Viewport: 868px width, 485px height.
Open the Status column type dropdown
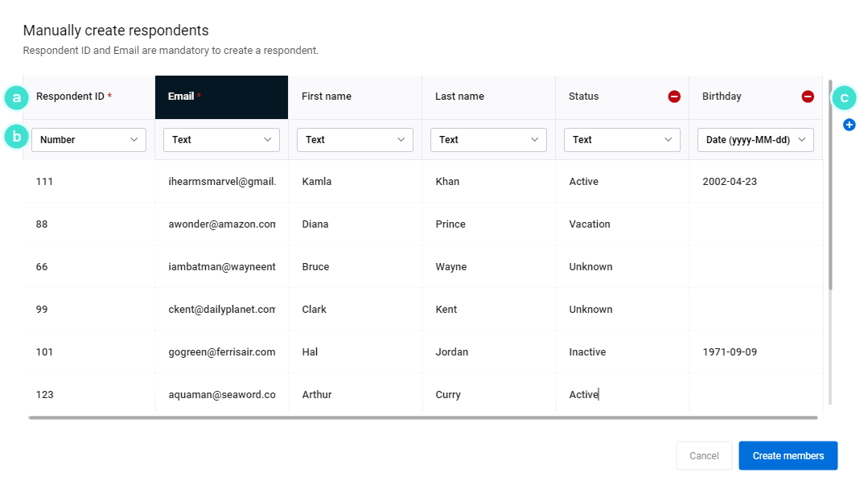pyautogui.click(x=622, y=139)
